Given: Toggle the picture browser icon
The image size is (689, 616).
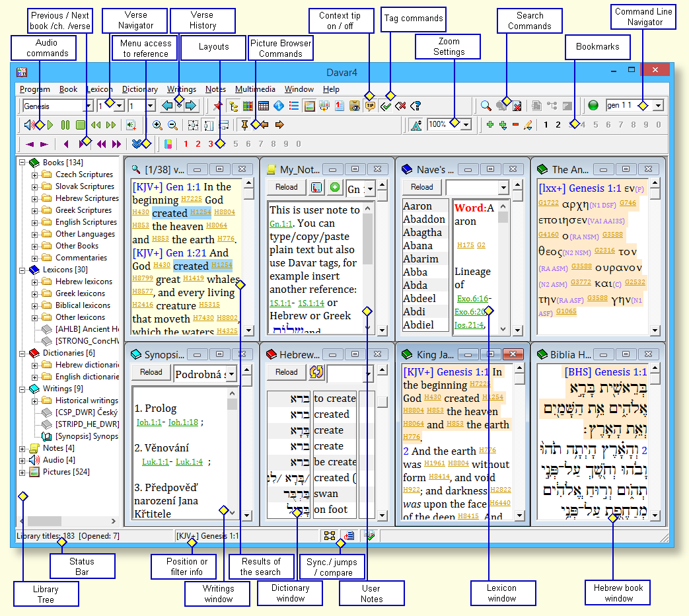Looking at the screenshot, I should pos(310,106).
